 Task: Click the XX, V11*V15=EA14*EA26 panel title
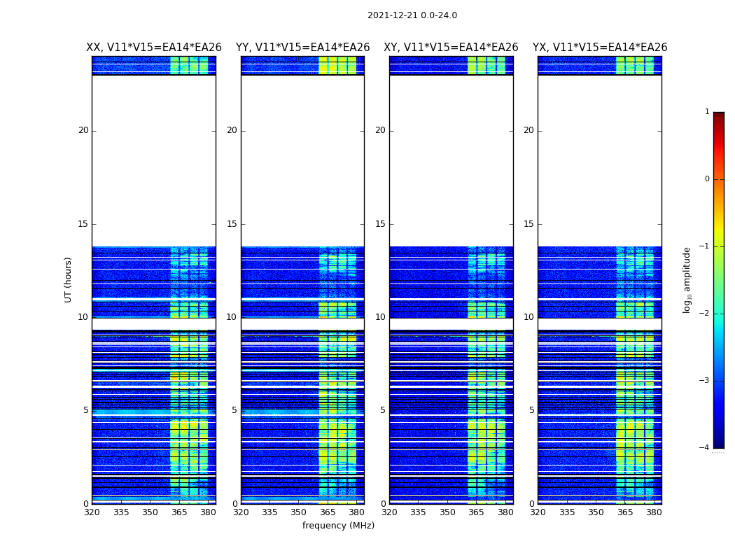154,48
